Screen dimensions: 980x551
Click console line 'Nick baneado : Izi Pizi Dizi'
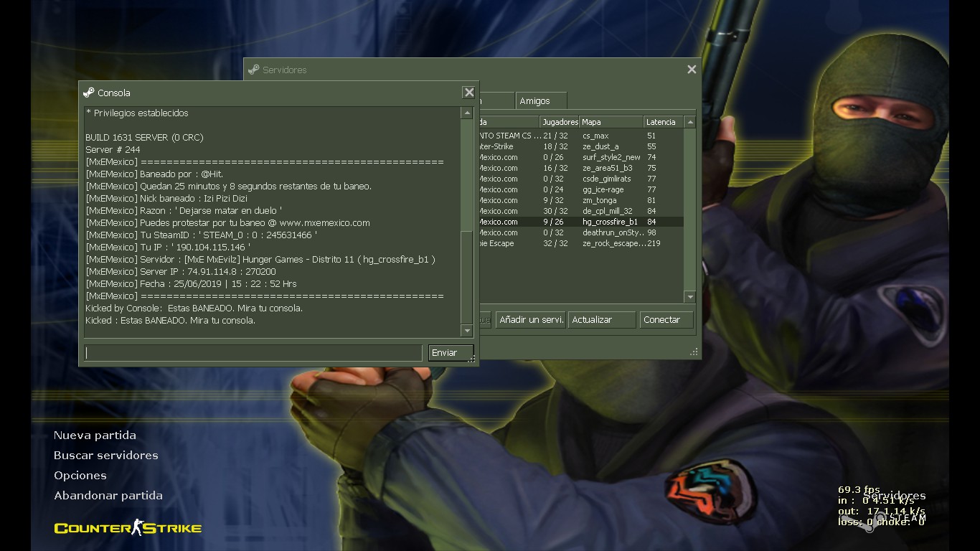coord(166,198)
